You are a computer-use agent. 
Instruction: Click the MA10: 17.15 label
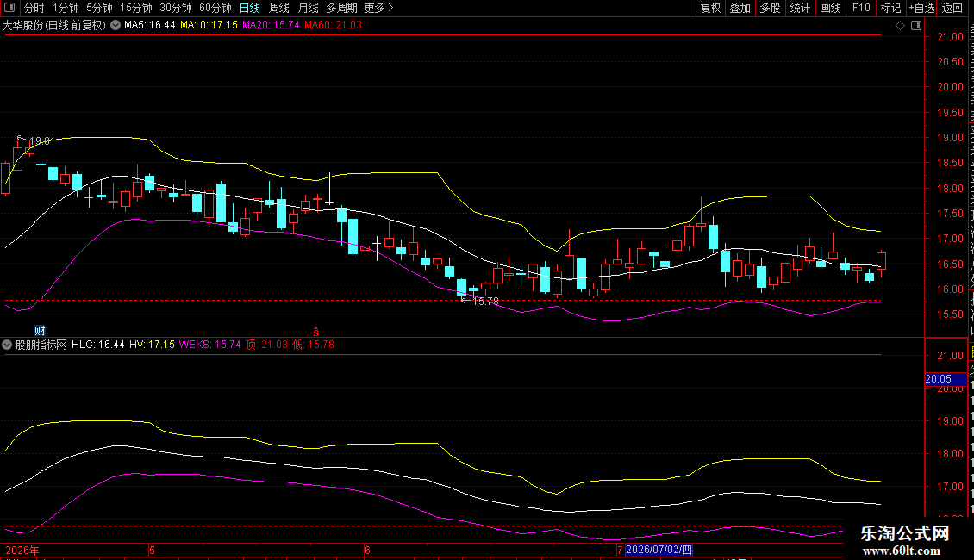(209, 26)
